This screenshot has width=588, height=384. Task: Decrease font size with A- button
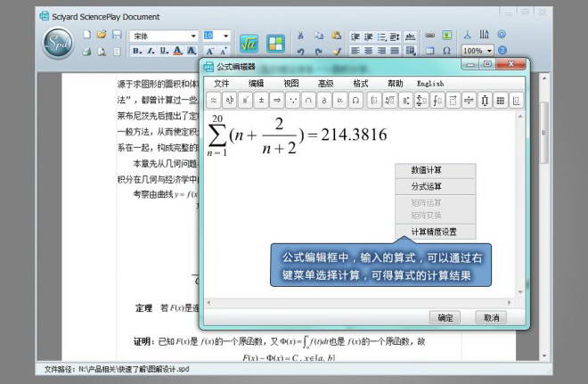(x=209, y=51)
